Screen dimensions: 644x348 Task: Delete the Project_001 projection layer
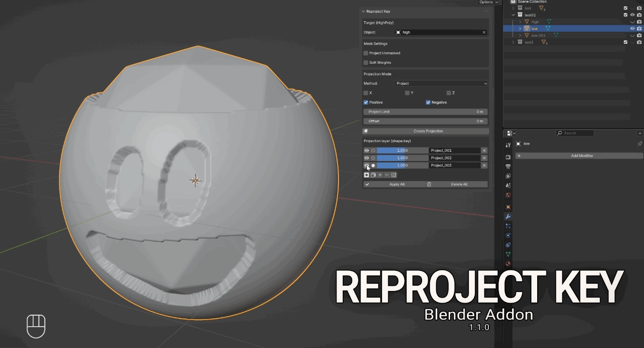point(484,150)
